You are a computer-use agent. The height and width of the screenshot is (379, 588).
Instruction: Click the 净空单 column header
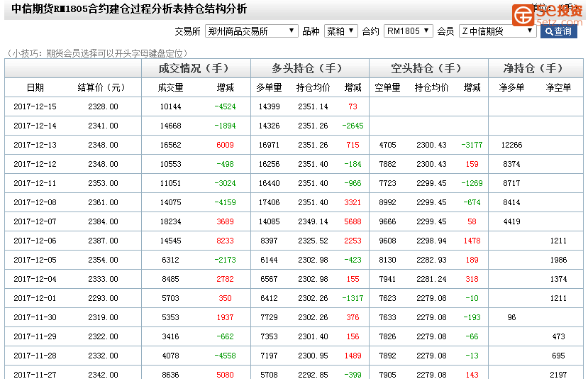pyautogui.click(x=558, y=88)
